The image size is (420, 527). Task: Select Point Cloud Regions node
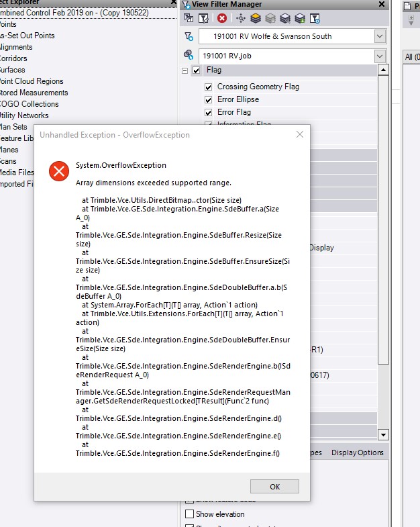[32, 81]
